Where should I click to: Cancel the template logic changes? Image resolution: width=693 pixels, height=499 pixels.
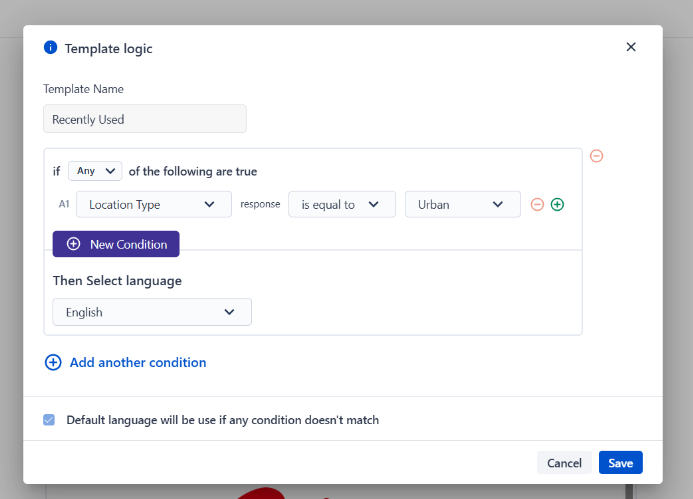tap(564, 463)
